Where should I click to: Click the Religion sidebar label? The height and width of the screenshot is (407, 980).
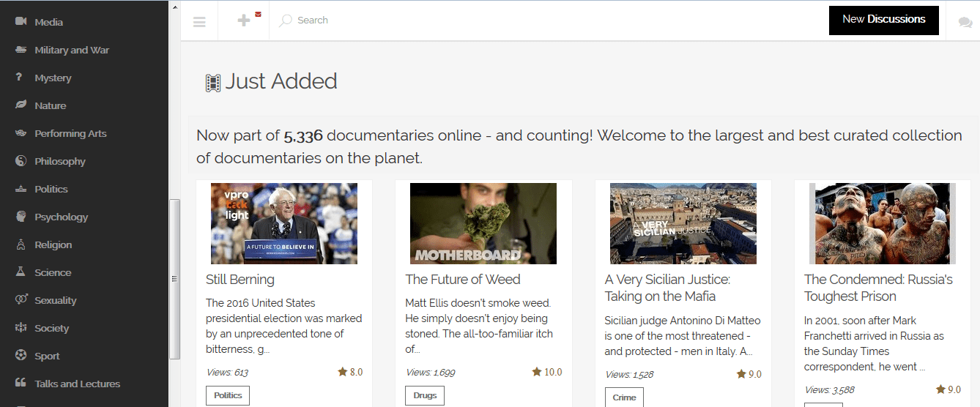point(53,244)
